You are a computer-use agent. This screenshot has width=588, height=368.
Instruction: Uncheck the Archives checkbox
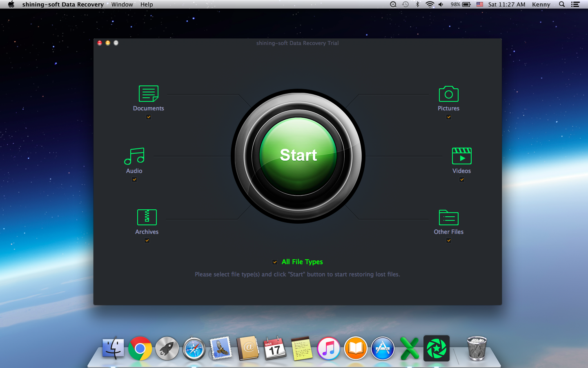[147, 240]
